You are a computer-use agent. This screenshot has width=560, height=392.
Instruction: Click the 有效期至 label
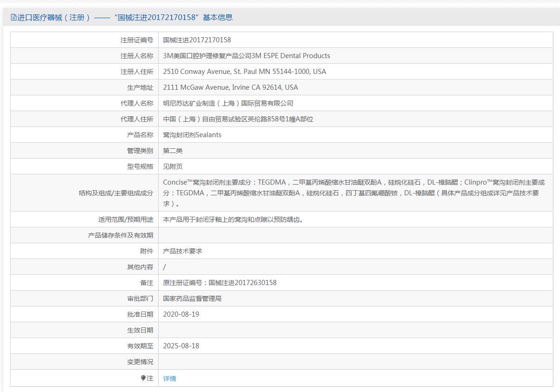[140, 346]
